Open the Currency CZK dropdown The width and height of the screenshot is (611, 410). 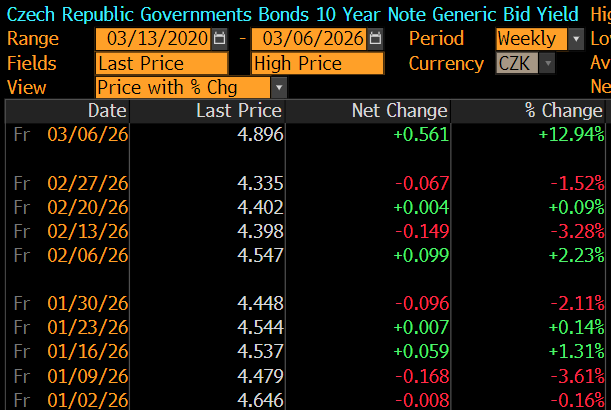pyautogui.click(x=547, y=63)
